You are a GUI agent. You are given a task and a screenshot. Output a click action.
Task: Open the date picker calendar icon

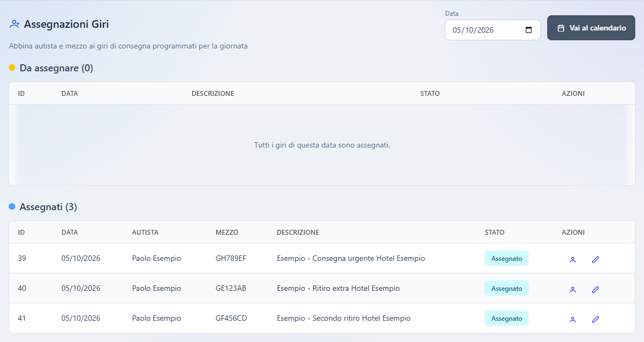pos(529,30)
